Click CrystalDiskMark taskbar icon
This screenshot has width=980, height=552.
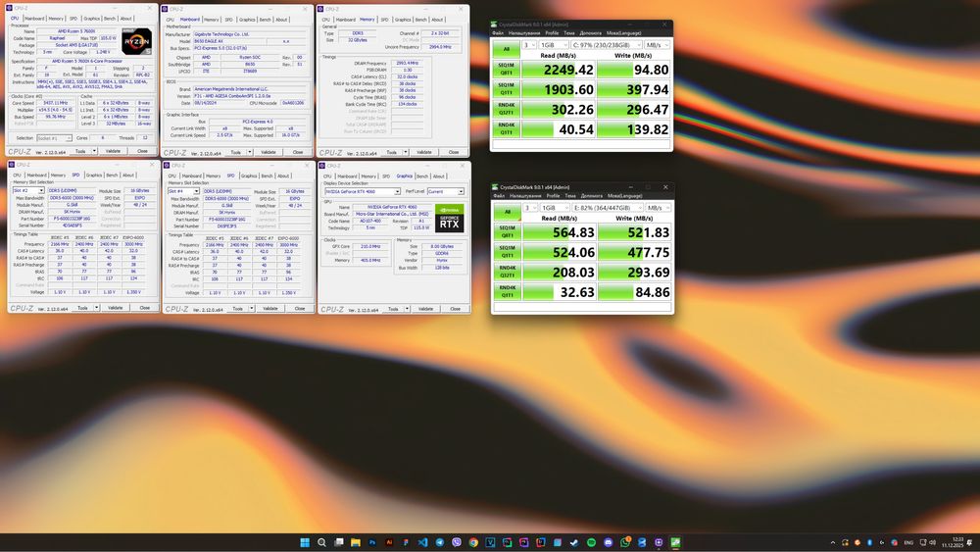click(x=675, y=542)
